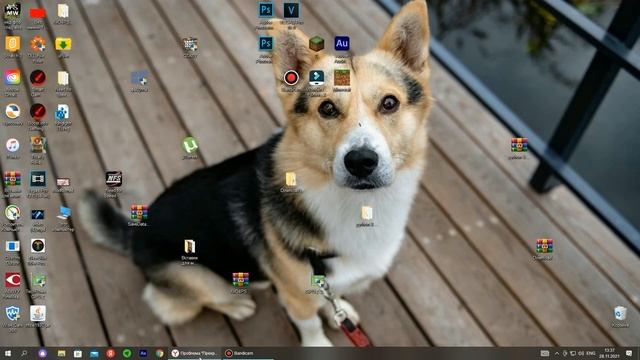
Task: Open the SaveData WinRAR archive
Action: tap(139, 213)
